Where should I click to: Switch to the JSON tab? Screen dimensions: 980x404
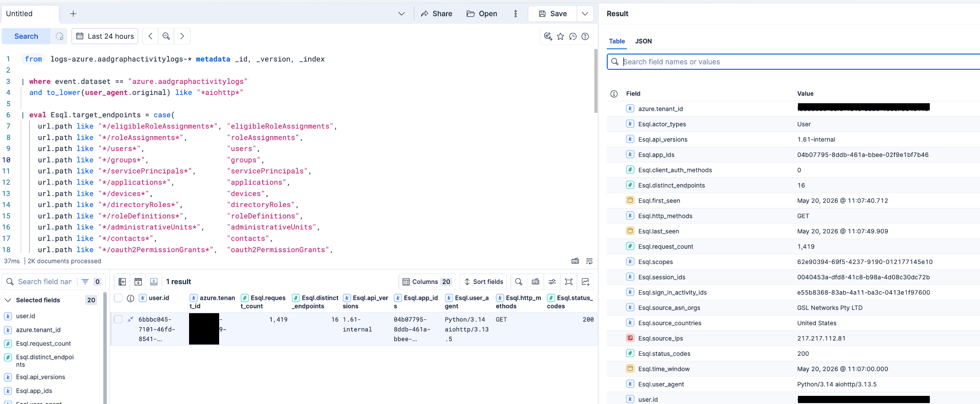click(643, 41)
